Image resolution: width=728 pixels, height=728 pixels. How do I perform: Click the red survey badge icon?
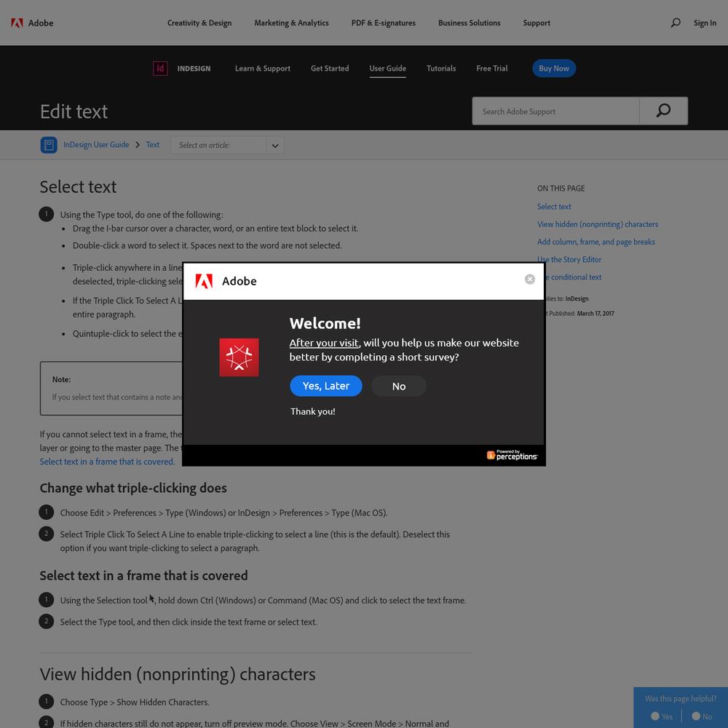click(x=239, y=357)
